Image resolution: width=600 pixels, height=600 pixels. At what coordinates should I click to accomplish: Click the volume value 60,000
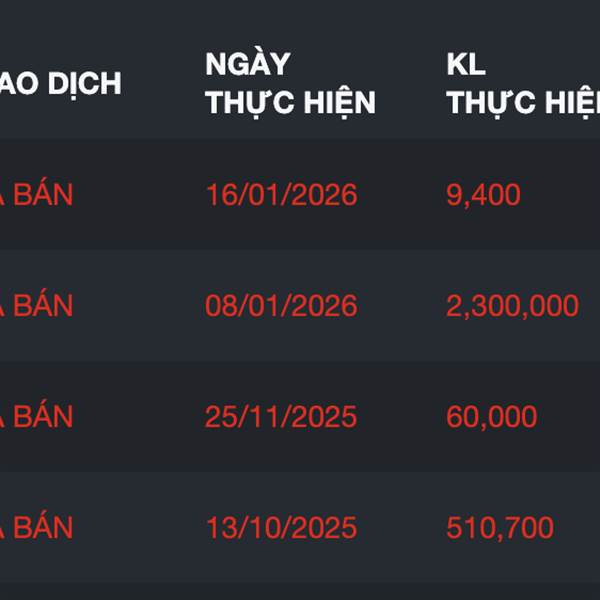[x=491, y=416]
